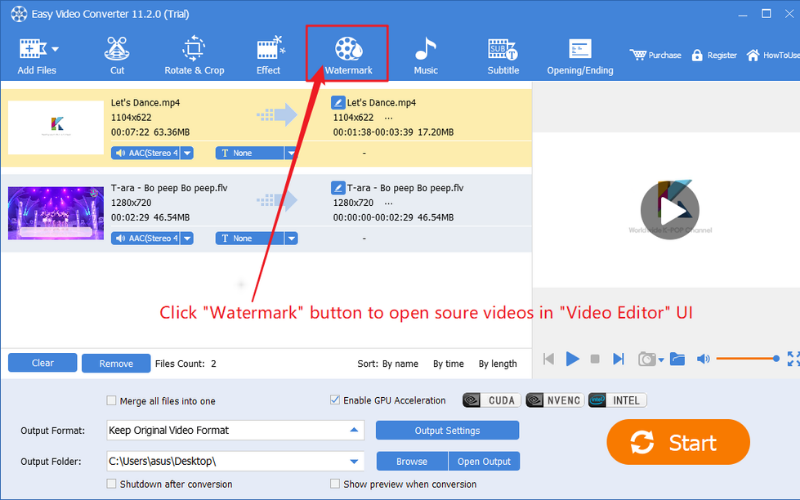Open the HowToUse home link

tap(772, 55)
